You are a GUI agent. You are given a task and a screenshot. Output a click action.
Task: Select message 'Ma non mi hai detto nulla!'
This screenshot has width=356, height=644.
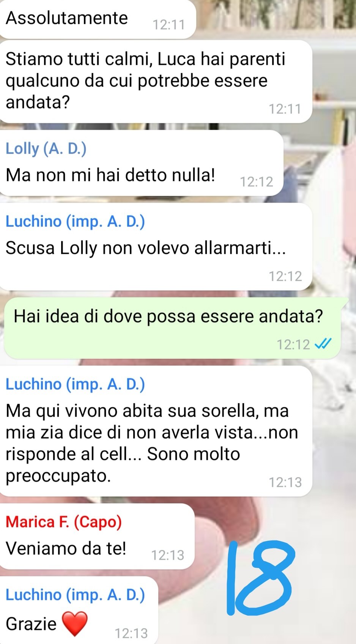pos(142,163)
